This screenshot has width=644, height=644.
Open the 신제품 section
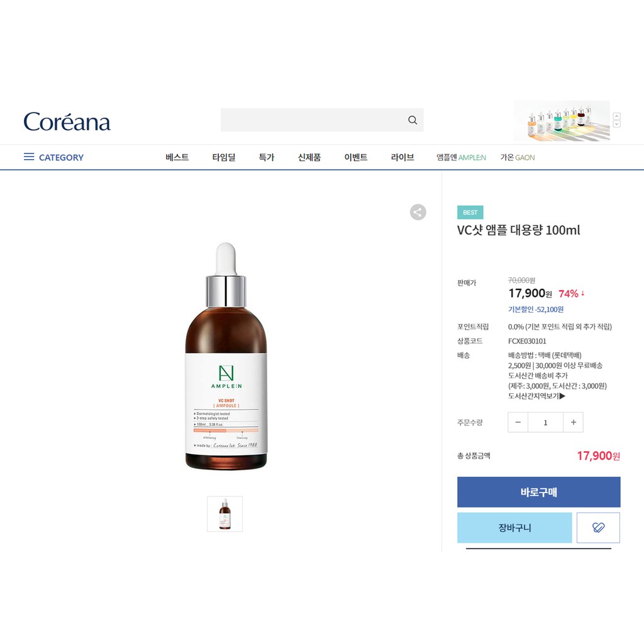[x=309, y=157]
